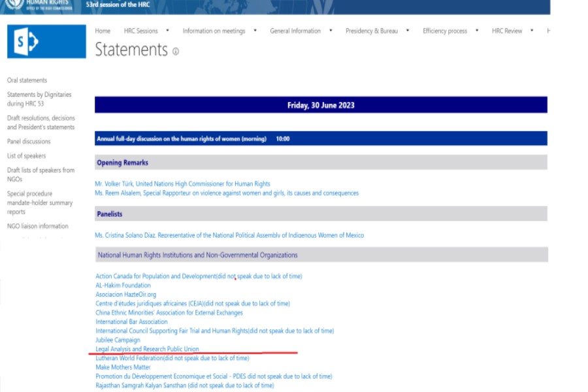
Task: Open the International Bar Association statement
Action: 131,322
